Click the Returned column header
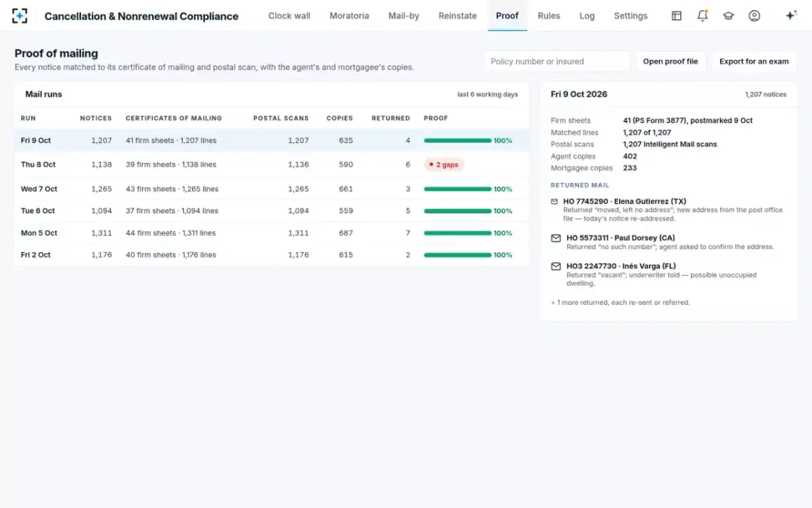Viewport: 812px width, 508px height. tap(390, 118)
